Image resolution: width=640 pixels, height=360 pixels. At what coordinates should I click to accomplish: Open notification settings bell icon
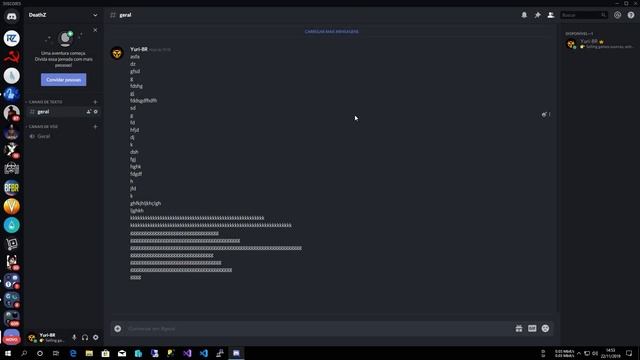(524, 15)
